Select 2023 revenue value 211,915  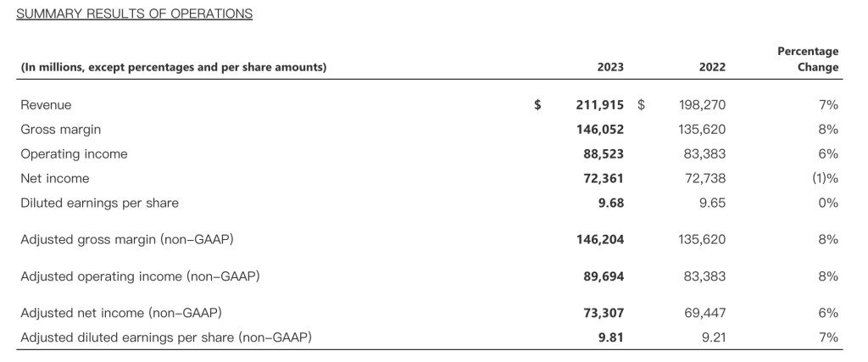[599, 105]
